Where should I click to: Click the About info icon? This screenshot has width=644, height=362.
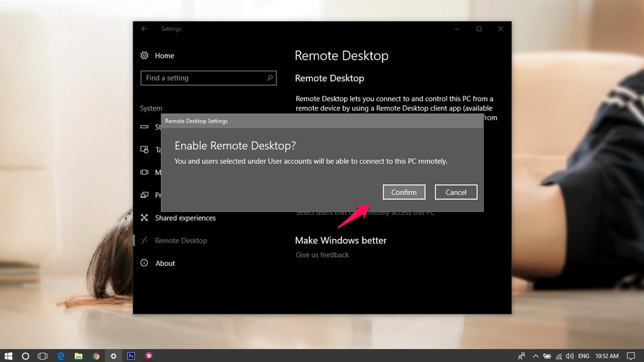point(144,263)
